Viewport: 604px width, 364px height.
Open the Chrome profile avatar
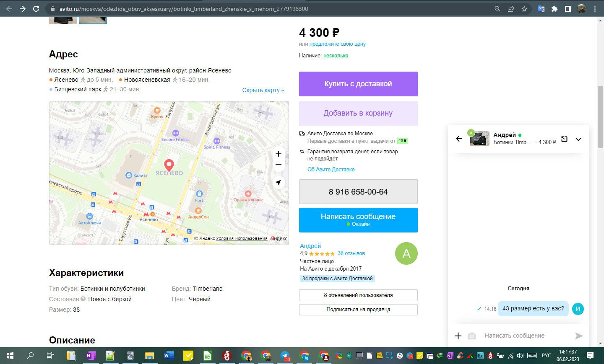(x=581, y=9)
